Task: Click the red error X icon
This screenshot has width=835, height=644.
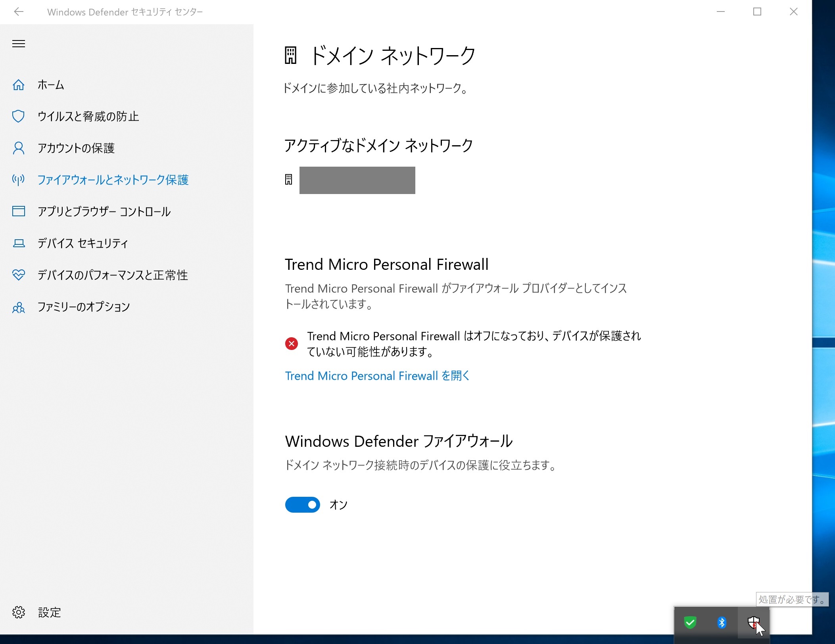Action: click(x=292, y=344)
